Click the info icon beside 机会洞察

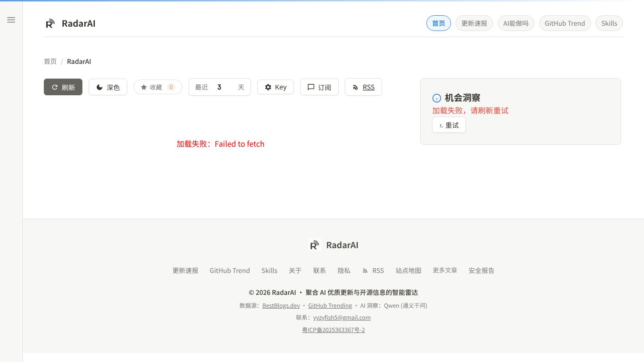pyautogui.click(x=436, y=98)
